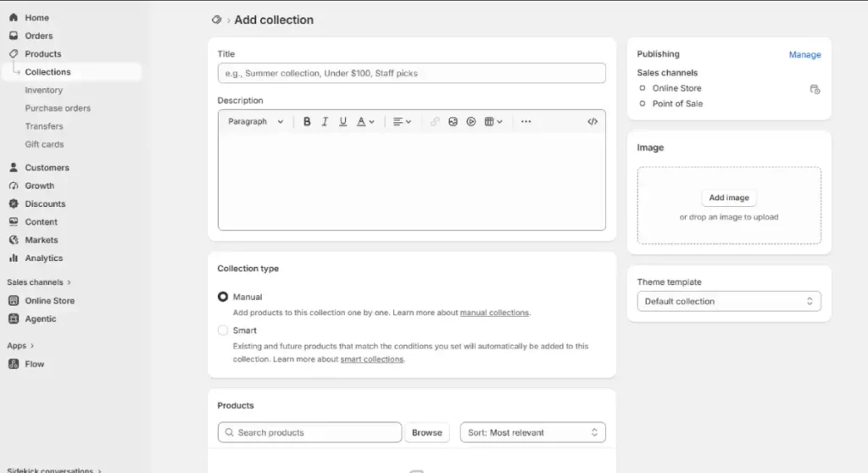868x473 pixels.
Task: Click the insert link icon
Action: (x=435, y=122)
